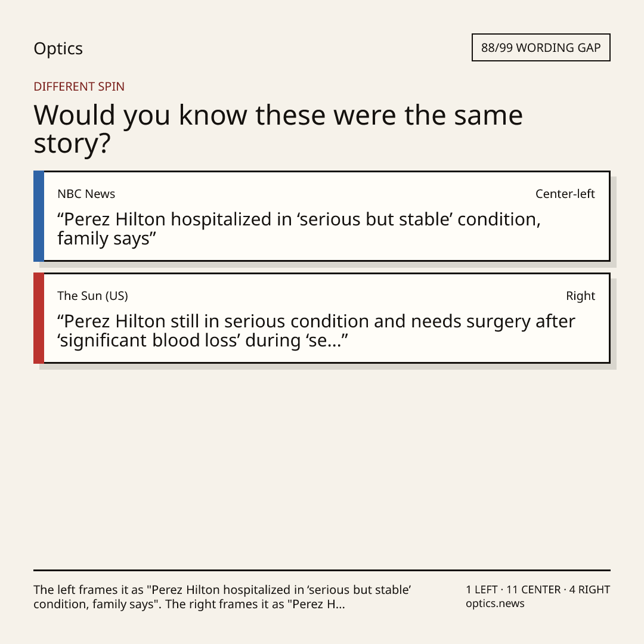
Task: Click the red bias color bar
Action: coord(39,318)
